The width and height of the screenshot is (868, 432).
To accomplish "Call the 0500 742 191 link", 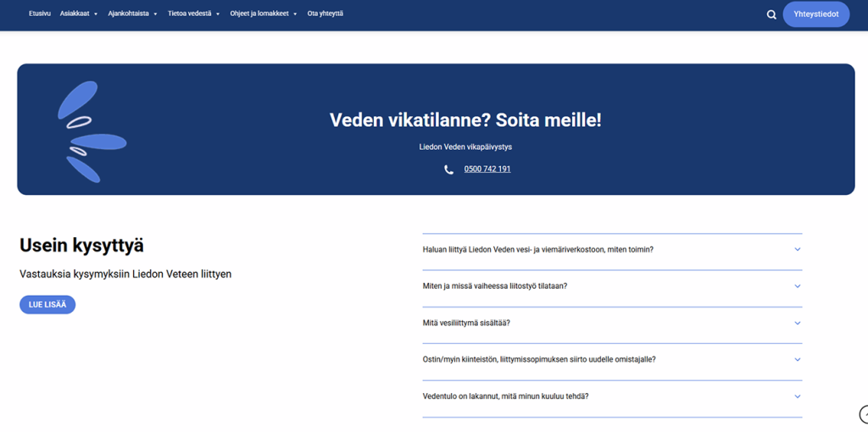I will pos(487,169).
